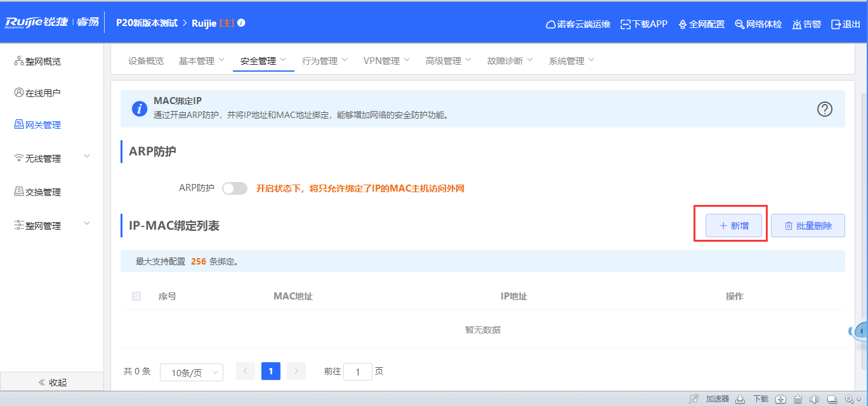Select page 1 in pagination
868x406 pixels.
point(271,371)
